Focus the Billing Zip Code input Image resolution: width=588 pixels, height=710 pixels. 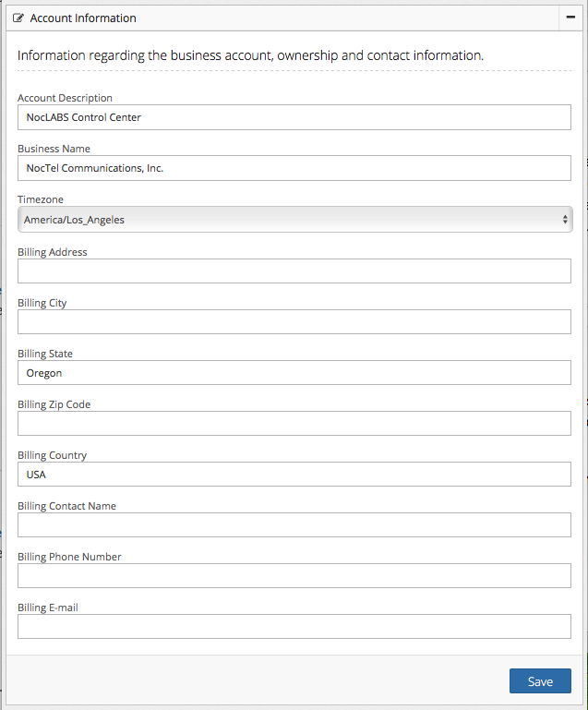(294, 423)
